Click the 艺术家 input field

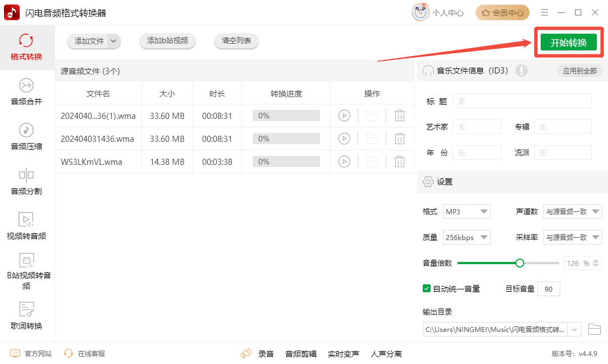pyautogui.click(x=477, y=127)
